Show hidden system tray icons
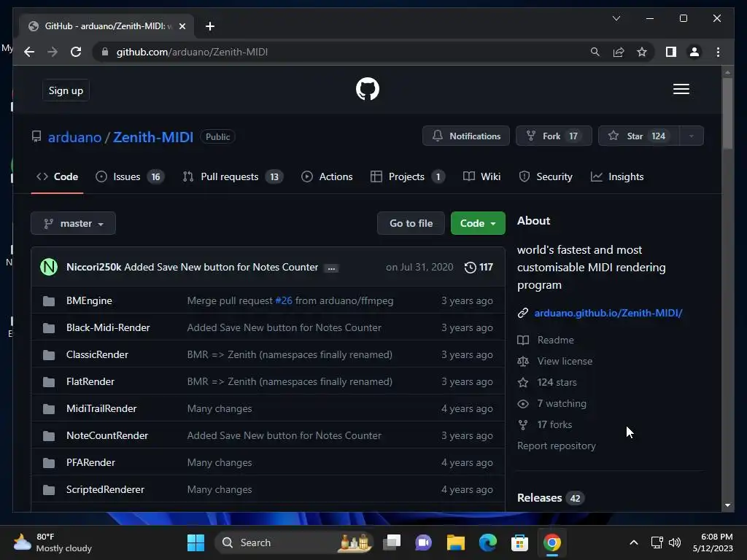Image resolution: width=747 pixels, height=560 pixels. pyautogui.click(x=634, y=542)
